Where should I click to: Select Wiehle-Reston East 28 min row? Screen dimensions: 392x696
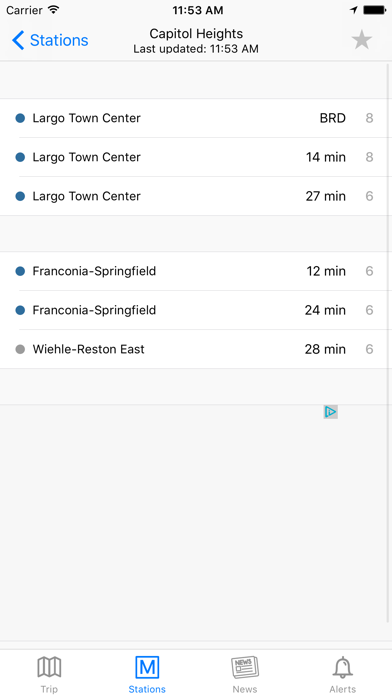196,349
